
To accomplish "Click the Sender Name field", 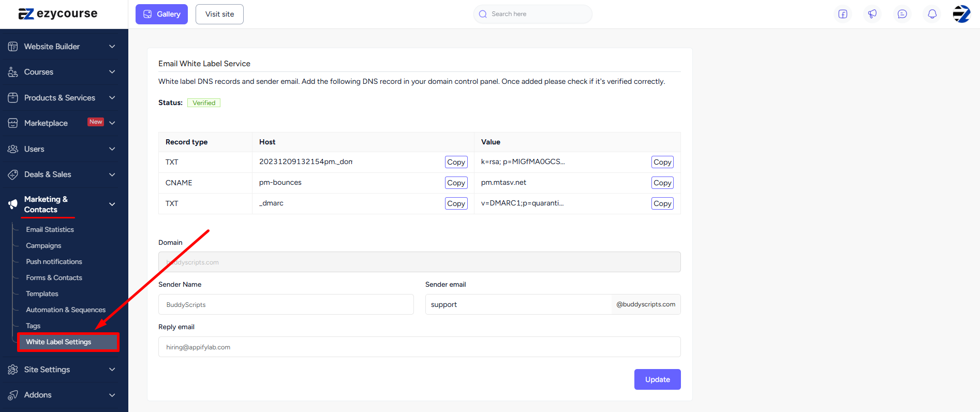I will (x=286, y=304).
